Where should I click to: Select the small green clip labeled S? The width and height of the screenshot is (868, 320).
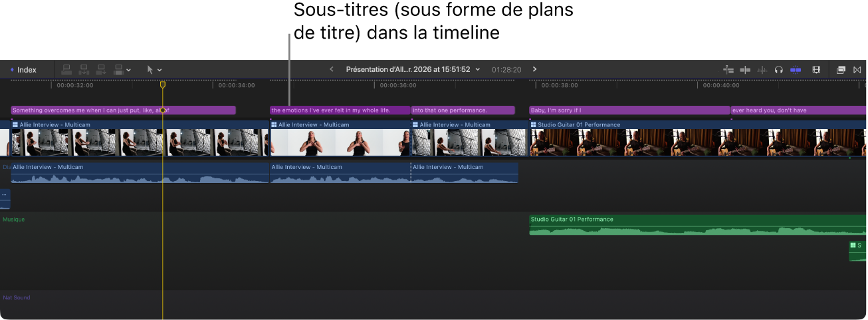click(857, 251)
